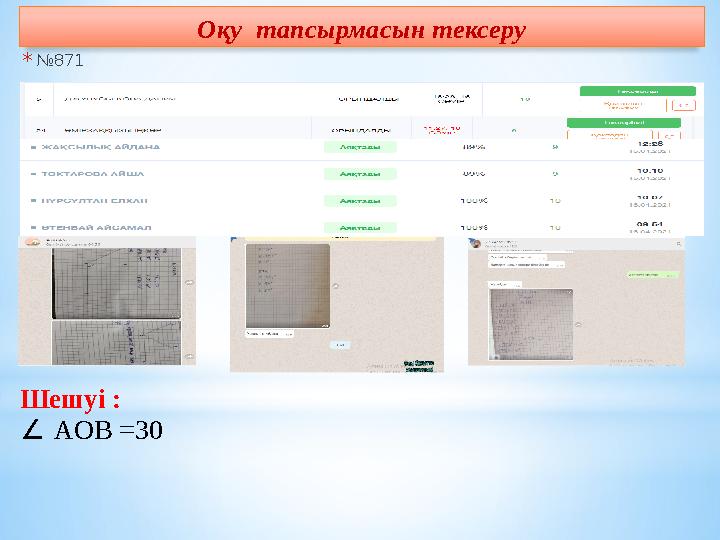The image size is (720, 540).
Task: Open the notebook photo in the middle chat
Action: [288, 286]
